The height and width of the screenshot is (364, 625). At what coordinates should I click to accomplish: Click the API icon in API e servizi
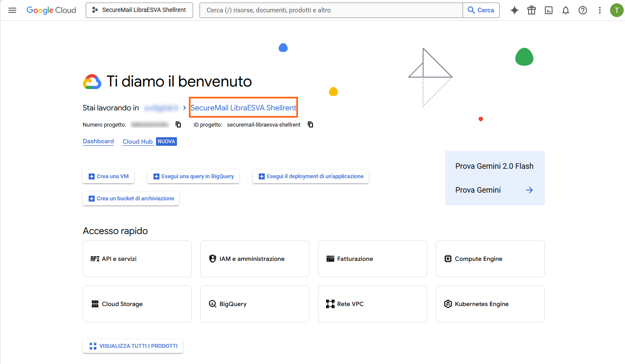pos(95,259)
